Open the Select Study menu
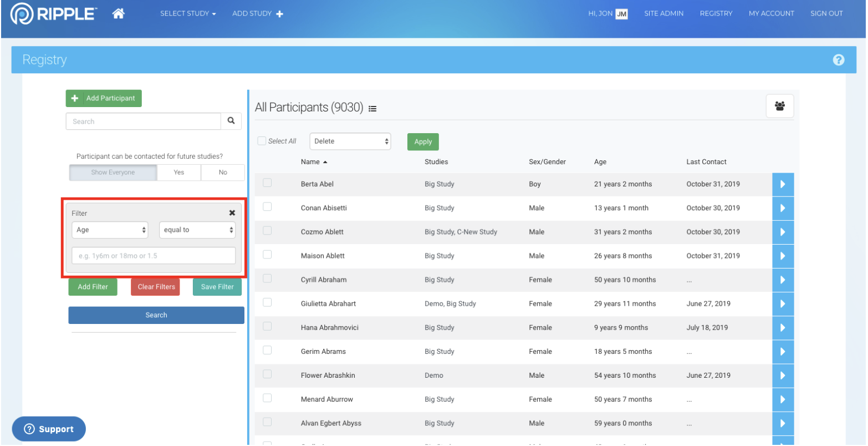 click(188, 14)
